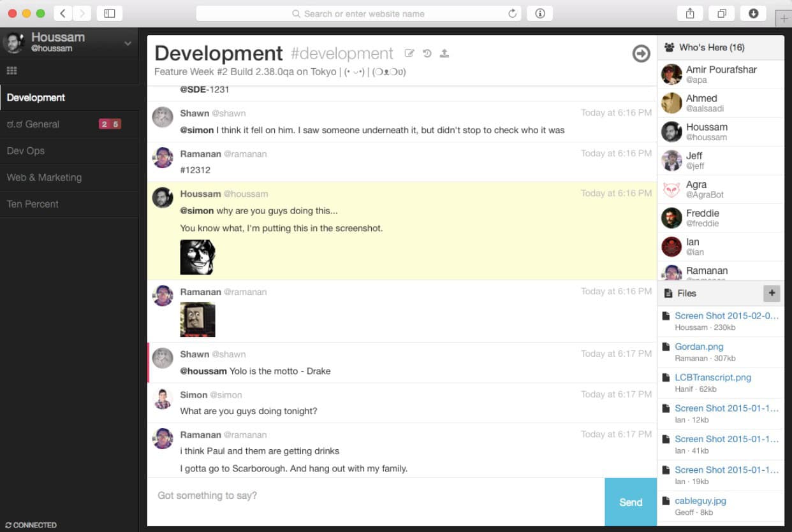The height and width of the screenshot is (532, 792).
Task: Click the upload icon in the channel header
Action: (444, 54)
